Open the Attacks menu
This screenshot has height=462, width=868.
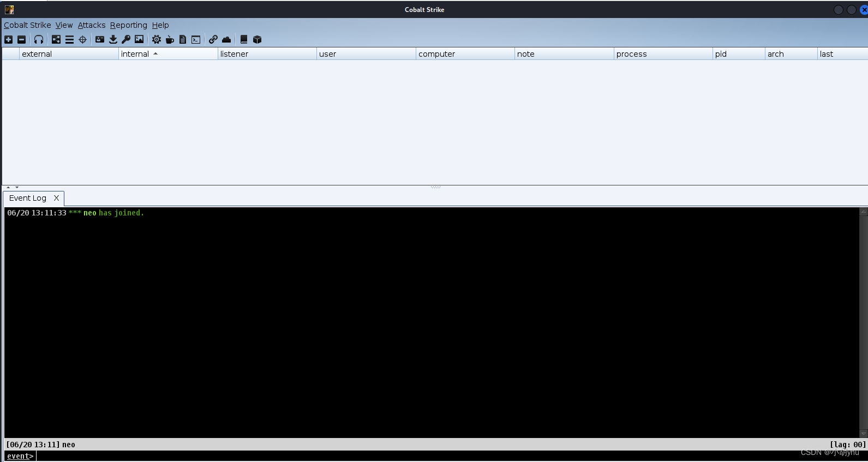tap(92, 25)
